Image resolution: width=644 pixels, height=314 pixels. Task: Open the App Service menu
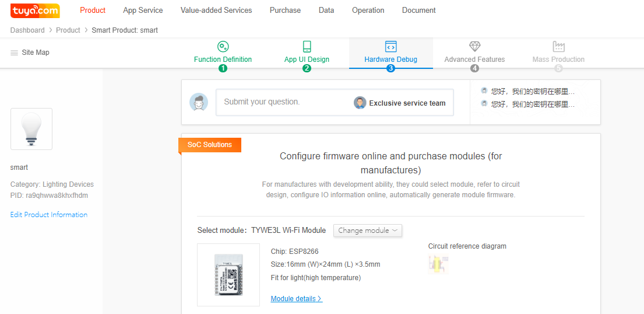(x=143, y=11)
